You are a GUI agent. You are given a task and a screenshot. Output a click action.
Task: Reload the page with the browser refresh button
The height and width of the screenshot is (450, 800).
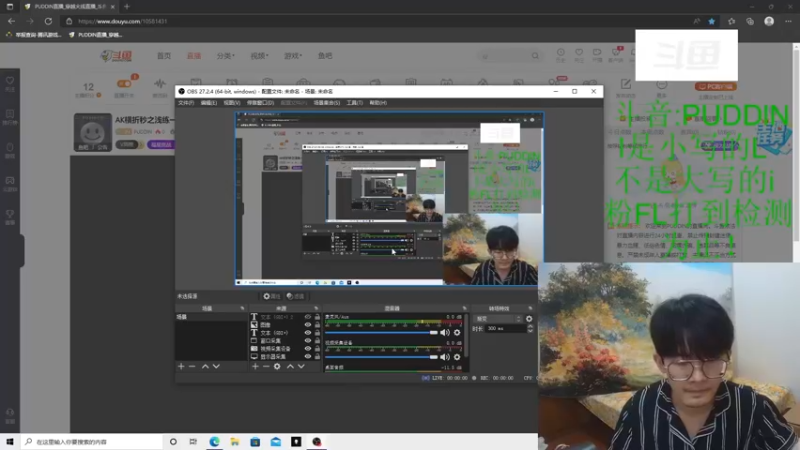[x=48, y=21]
